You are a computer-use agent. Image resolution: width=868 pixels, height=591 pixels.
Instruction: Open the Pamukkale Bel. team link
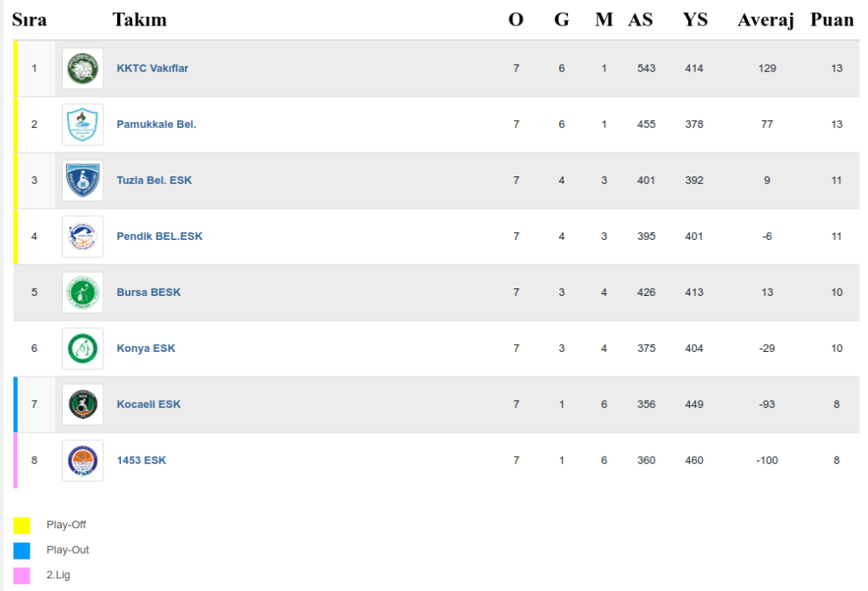(156, 125)
